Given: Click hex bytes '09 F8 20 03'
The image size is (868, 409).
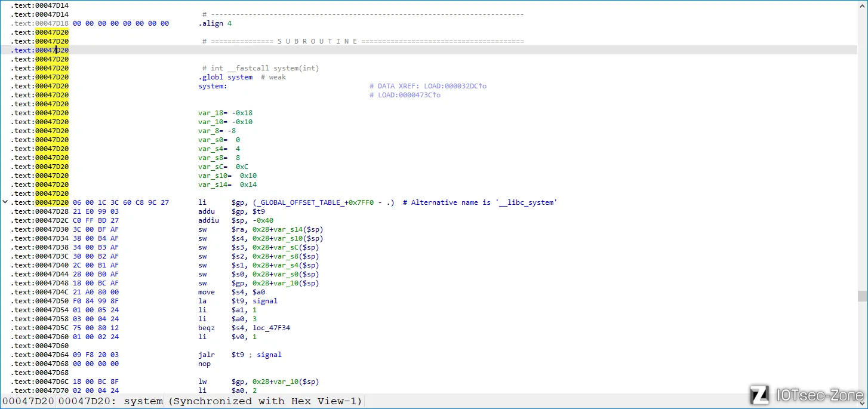Looking at the screenshot, I should pos(96,355).
